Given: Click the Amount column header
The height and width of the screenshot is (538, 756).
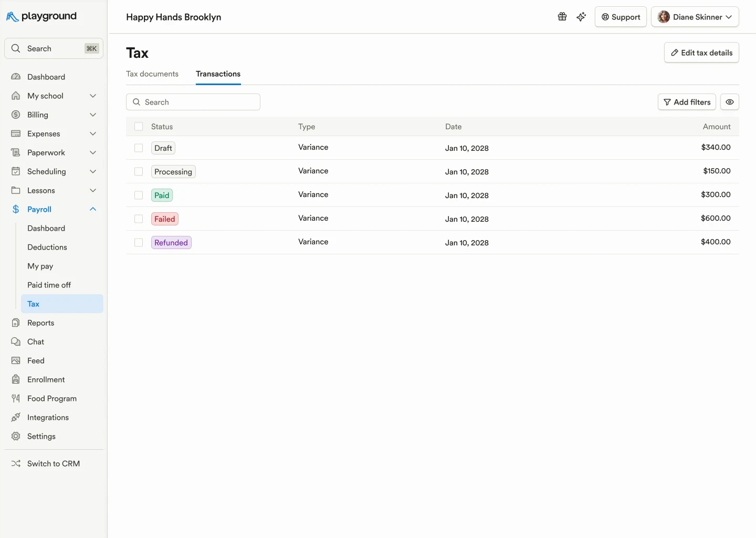Looking at the screenshot, I should [x=717, y=127].
